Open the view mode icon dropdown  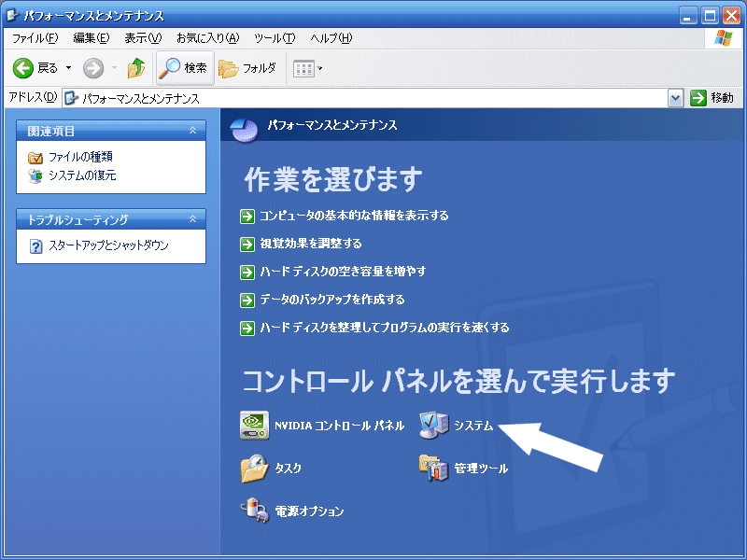pyautogui.click(x=308, y=68)
